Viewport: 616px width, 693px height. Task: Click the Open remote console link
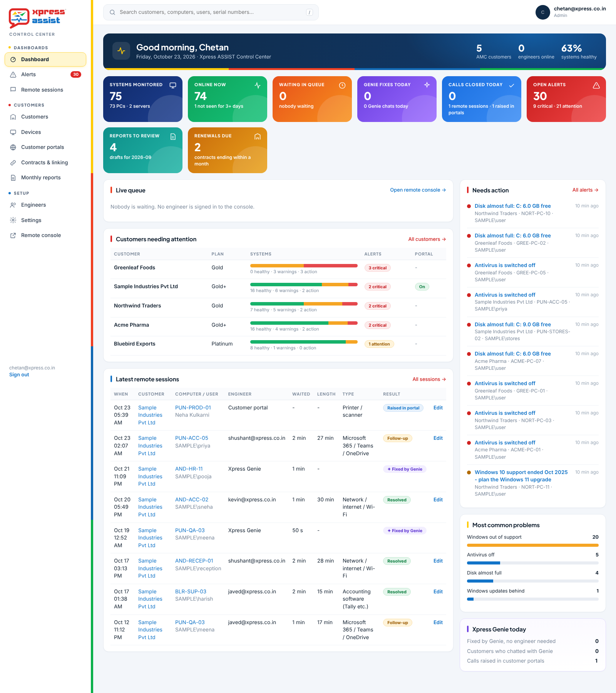(x=418, y=190)
